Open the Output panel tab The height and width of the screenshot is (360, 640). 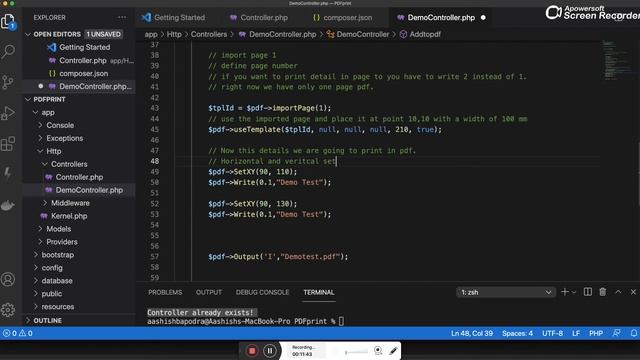209,292
